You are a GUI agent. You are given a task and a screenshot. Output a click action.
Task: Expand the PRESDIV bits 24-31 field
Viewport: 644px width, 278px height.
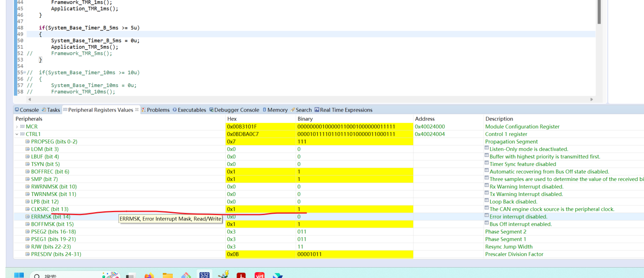(27, 254)
